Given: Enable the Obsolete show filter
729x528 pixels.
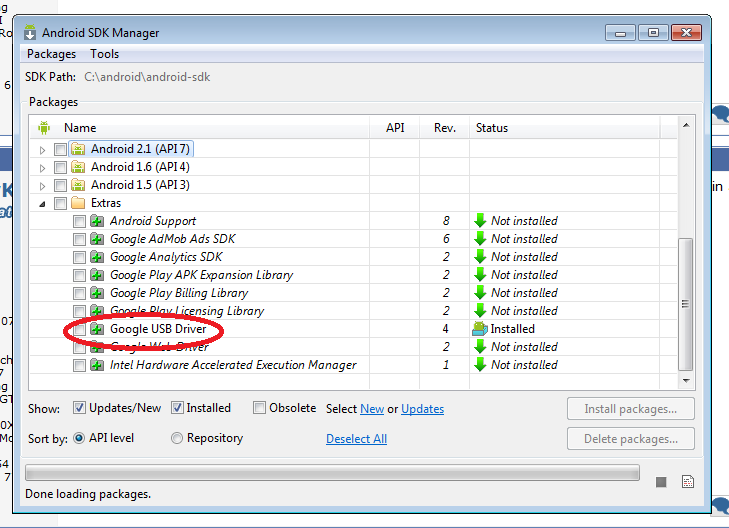Looking at the screenshot, I should (259, 408).
